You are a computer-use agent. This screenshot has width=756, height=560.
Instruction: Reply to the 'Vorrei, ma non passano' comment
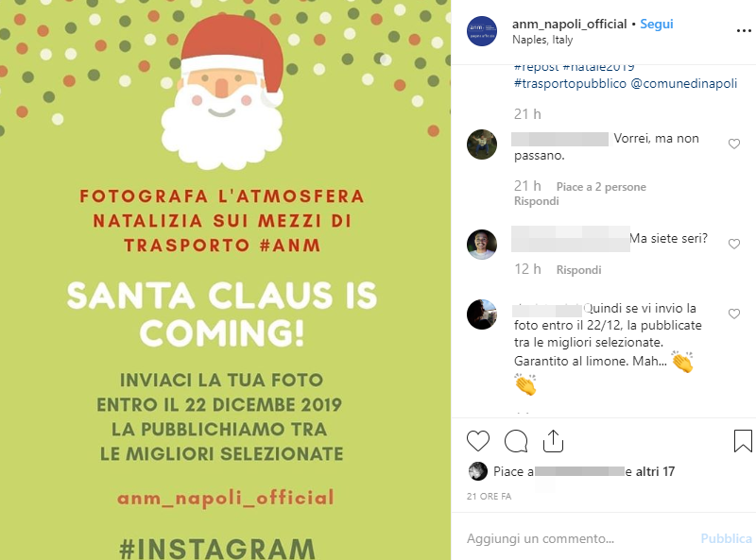(536, 201)
